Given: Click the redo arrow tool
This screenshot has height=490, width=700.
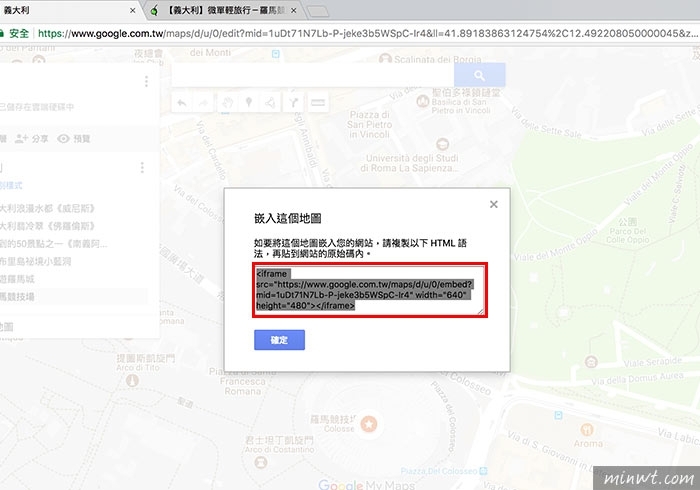Looking at the screenshot, I should 204,103.
